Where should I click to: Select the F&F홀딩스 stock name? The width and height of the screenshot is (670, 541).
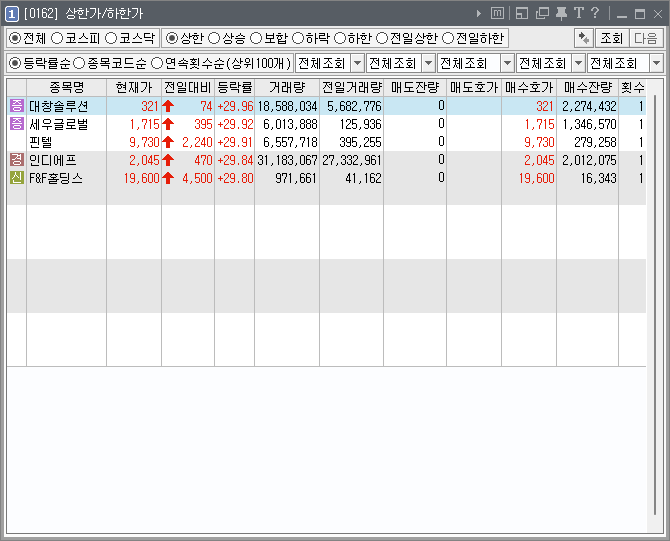tap(56, 178)
